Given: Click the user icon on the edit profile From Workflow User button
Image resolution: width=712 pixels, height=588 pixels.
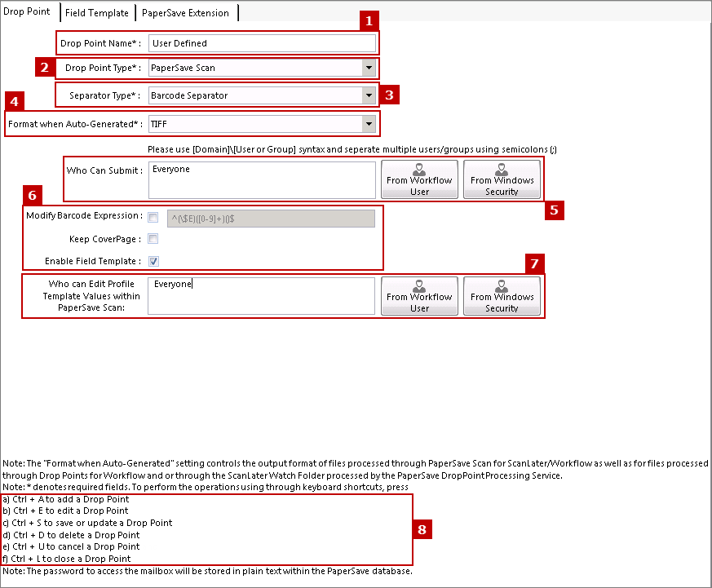Looking at the screenshot, I should click(418, 286).
